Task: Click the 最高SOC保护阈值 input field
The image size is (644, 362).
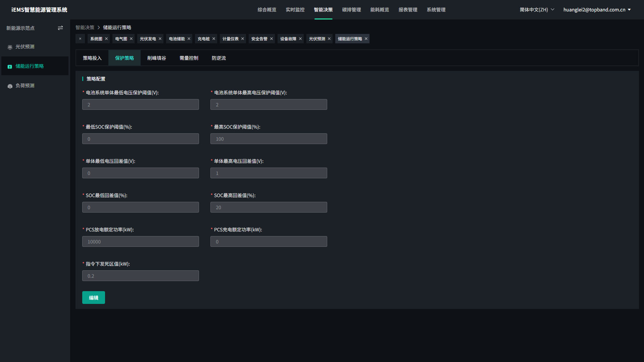Action: click(x=268, y=139)
